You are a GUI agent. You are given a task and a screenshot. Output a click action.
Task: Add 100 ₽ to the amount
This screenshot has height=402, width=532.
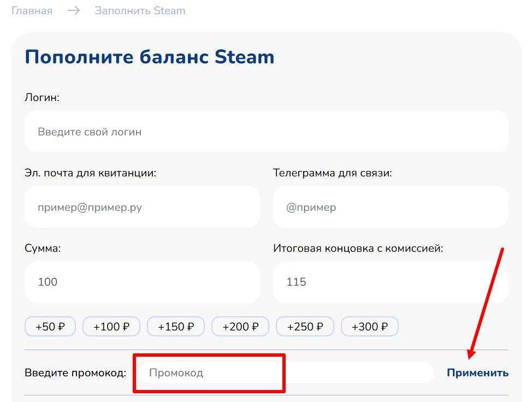pos(111,326)
